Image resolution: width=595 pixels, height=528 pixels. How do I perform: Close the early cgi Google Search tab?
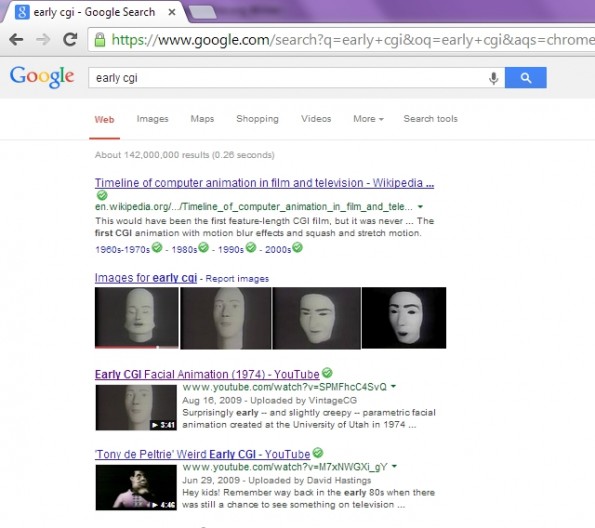172,12
